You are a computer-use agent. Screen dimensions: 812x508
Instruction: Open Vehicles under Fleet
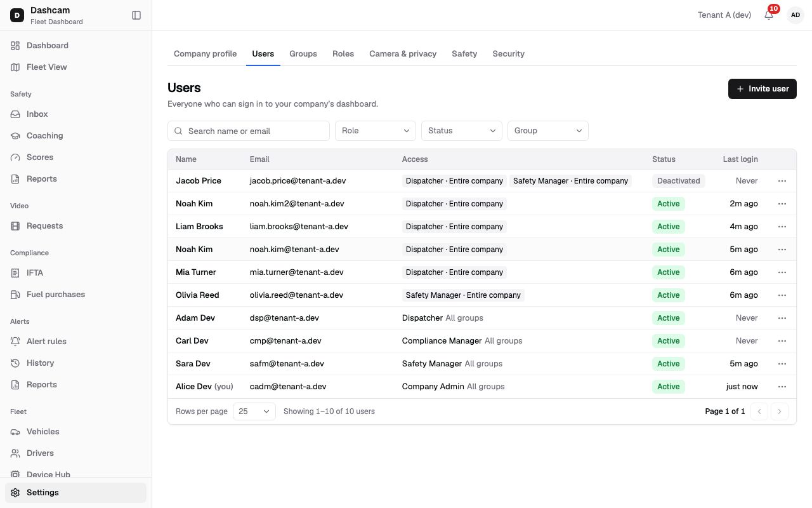pos(75,432)
